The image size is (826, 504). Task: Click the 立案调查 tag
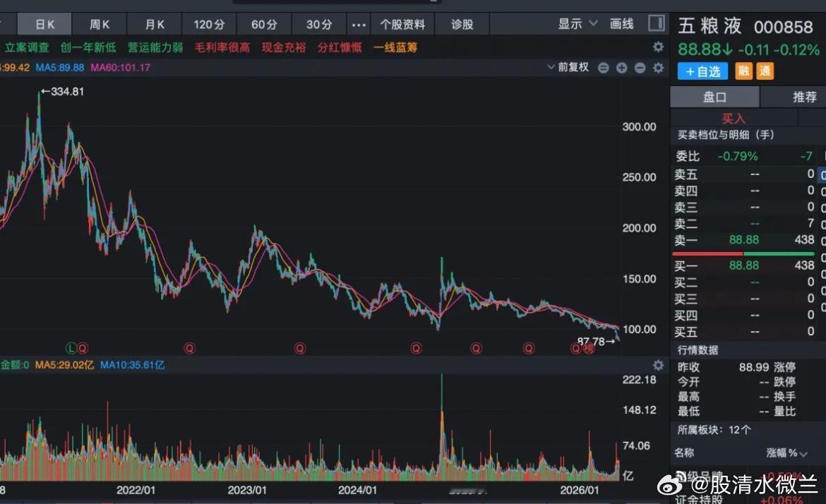coord(27,47)
